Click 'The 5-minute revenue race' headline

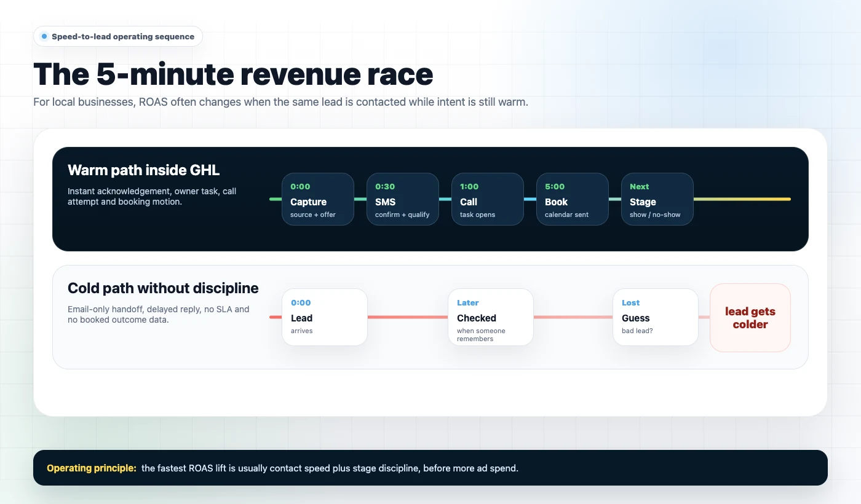(x=233, y=74)
